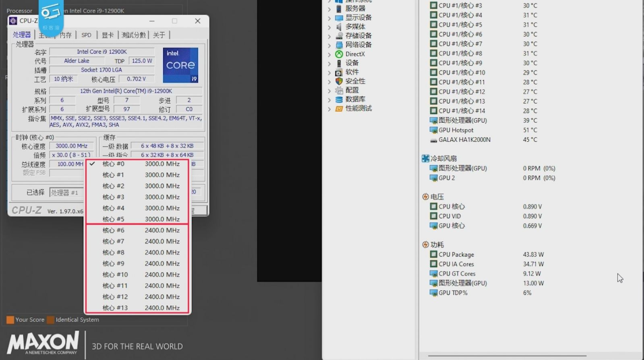Click the 服务器 server icon in the tree
The image size is (644, 360).
339,8
